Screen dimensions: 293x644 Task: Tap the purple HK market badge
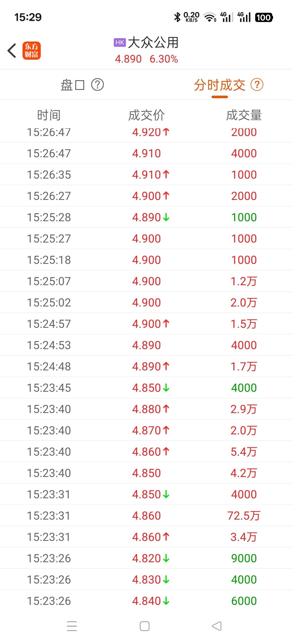[x=120, y=42]
